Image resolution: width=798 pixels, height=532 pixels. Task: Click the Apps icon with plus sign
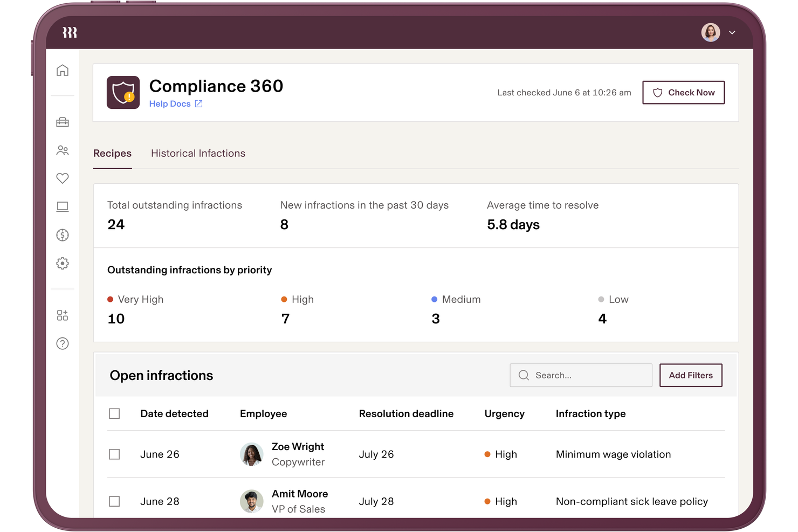point(63,315)
